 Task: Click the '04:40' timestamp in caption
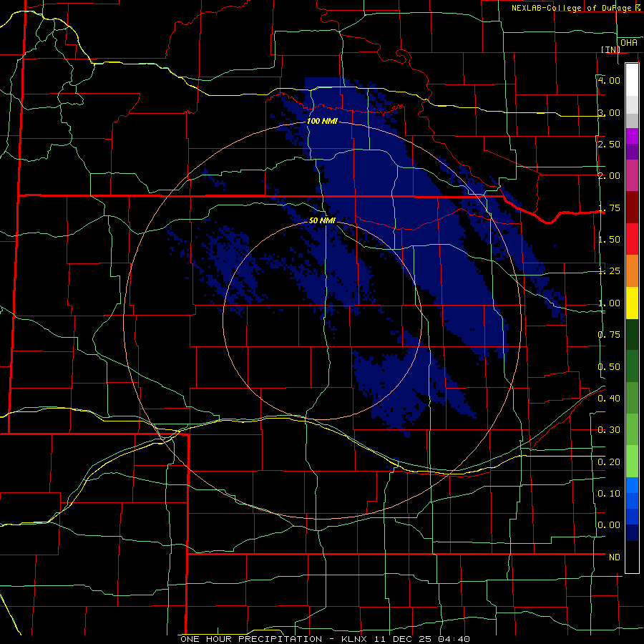[454, 639]
